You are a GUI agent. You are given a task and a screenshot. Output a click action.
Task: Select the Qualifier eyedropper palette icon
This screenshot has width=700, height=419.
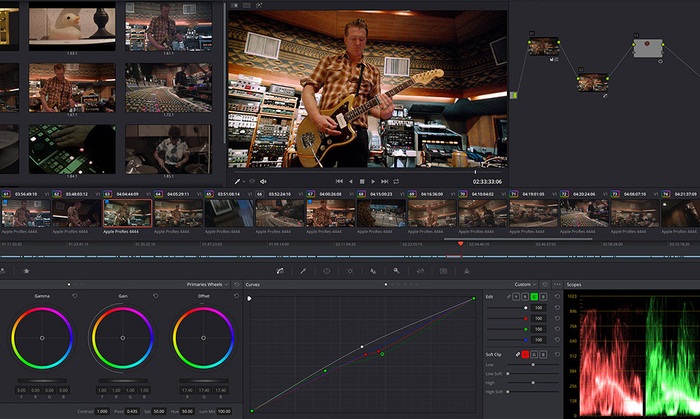302,270
